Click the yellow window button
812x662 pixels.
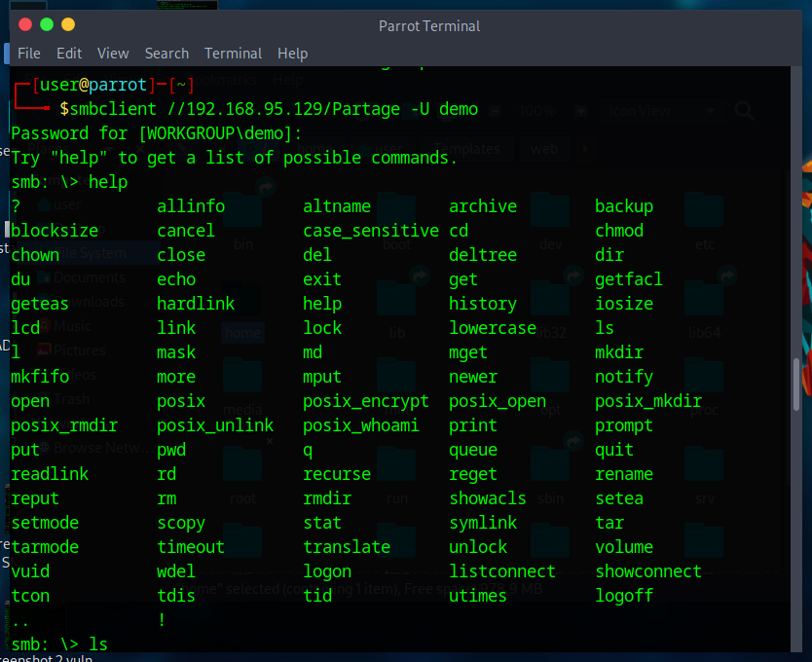tap(68, 24)
